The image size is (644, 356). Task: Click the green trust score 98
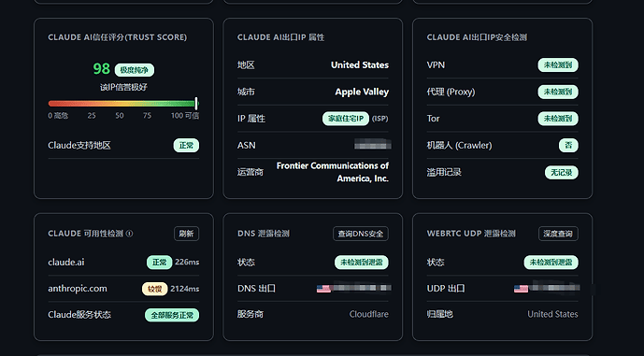pos(102,68)
